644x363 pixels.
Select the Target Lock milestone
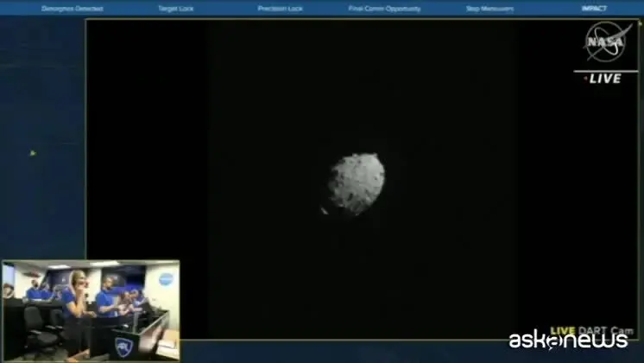tap(176, 9)
